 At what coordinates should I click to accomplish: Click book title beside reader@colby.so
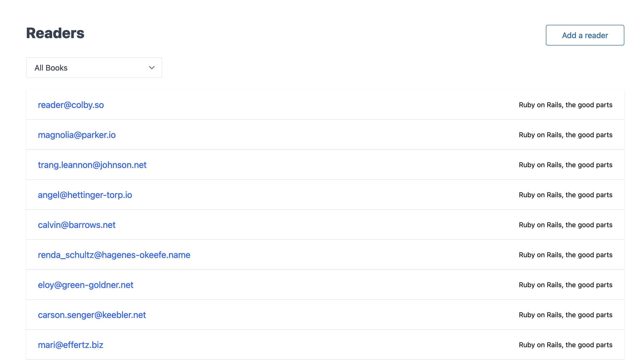pos(565,105)
